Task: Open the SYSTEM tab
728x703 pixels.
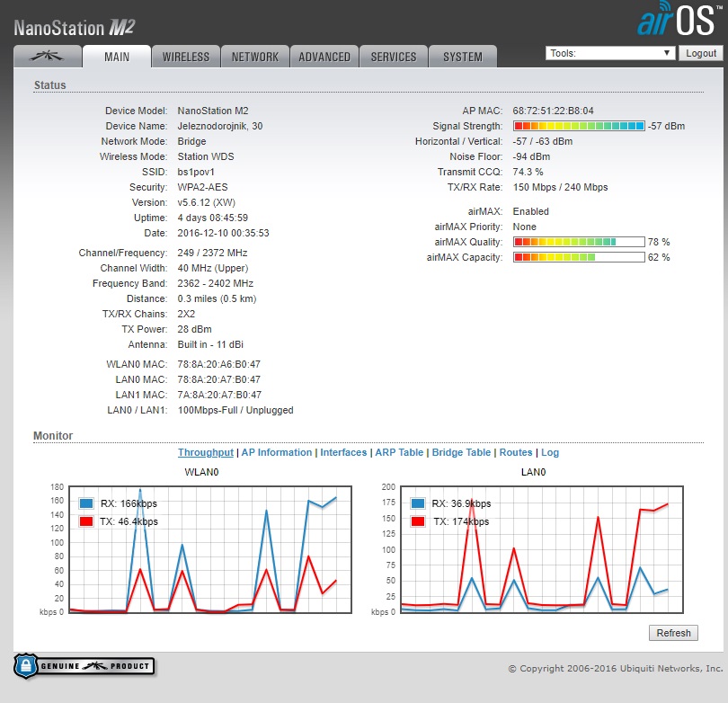Action: 462,57
